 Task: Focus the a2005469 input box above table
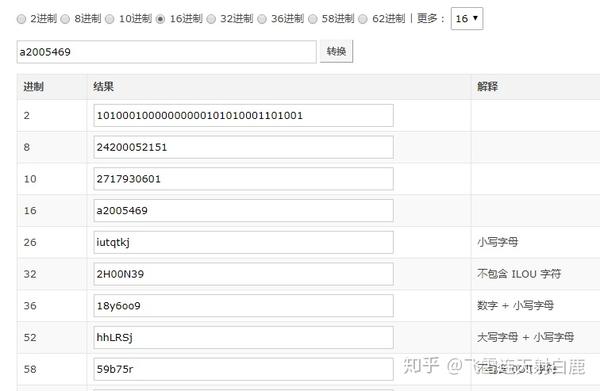(x=166, y=52)
